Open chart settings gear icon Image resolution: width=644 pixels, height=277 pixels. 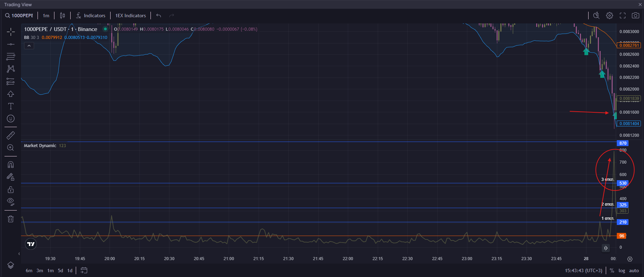[x=610, y=16]
